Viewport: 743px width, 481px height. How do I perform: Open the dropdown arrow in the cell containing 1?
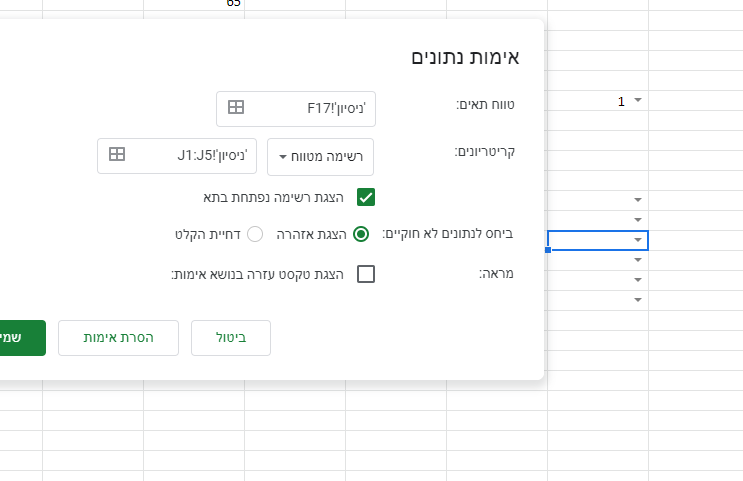coord(638,100)
